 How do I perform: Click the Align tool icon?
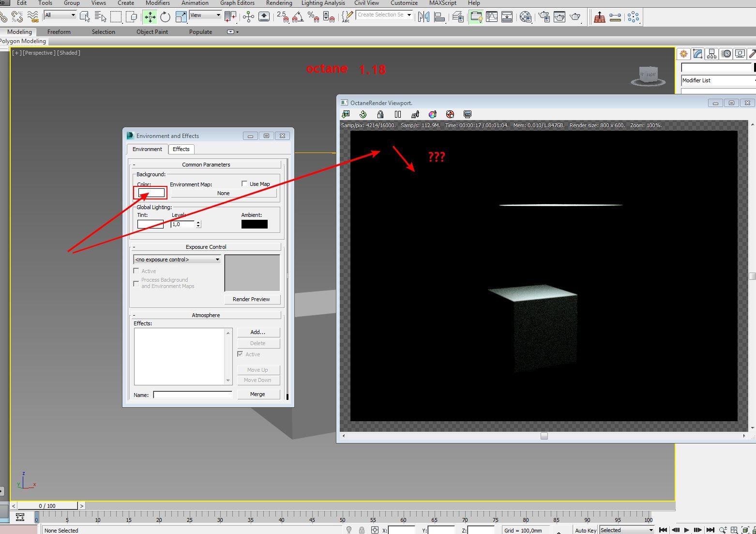[x=439, y=17]
